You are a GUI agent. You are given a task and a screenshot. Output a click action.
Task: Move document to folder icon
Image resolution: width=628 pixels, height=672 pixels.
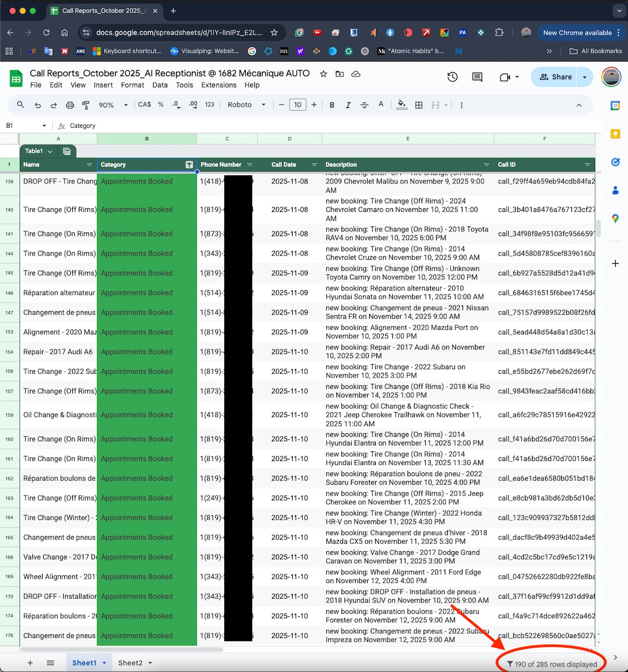[x=340, y=74]
